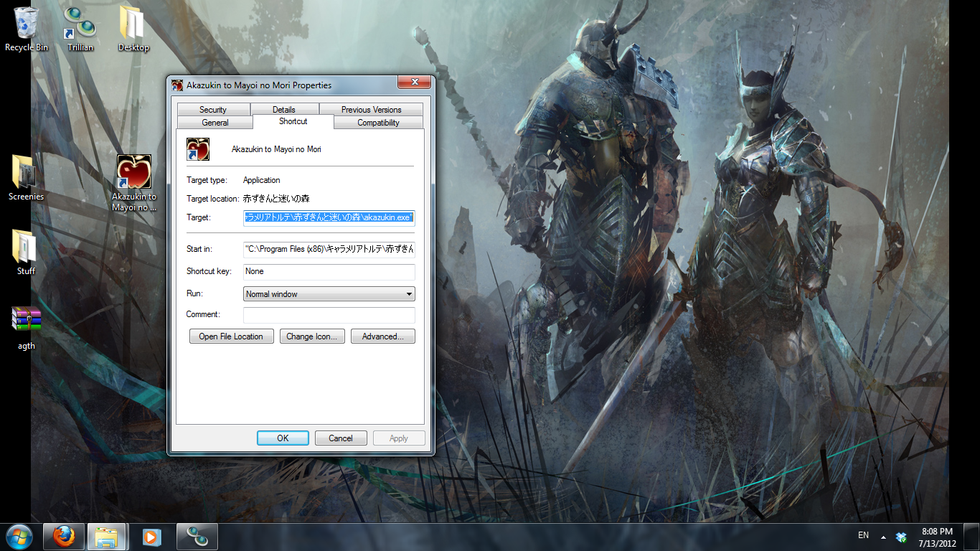Click into the Target path field

(329, 217)
